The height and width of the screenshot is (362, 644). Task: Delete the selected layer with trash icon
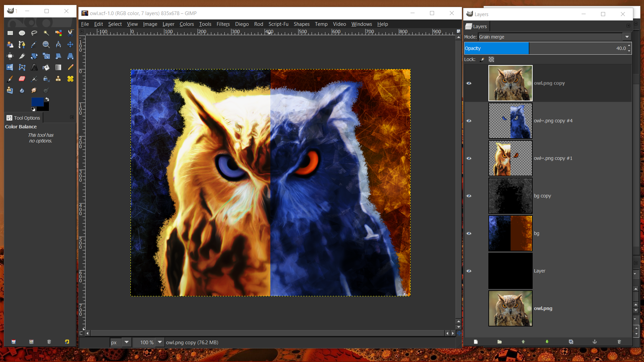(619, 342)
